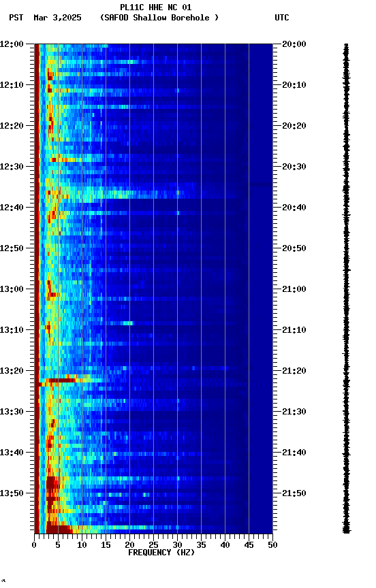Click the 13:00 PST time label
Image resolution: width=376 pixels, height=588 pixels.
click(x=12, y=289)
